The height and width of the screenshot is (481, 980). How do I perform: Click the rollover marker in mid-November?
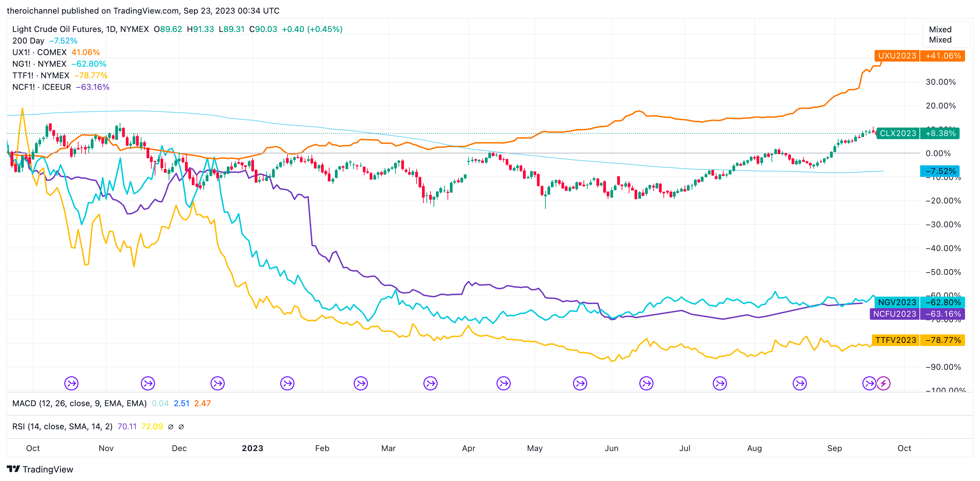(x=148, y=383)
